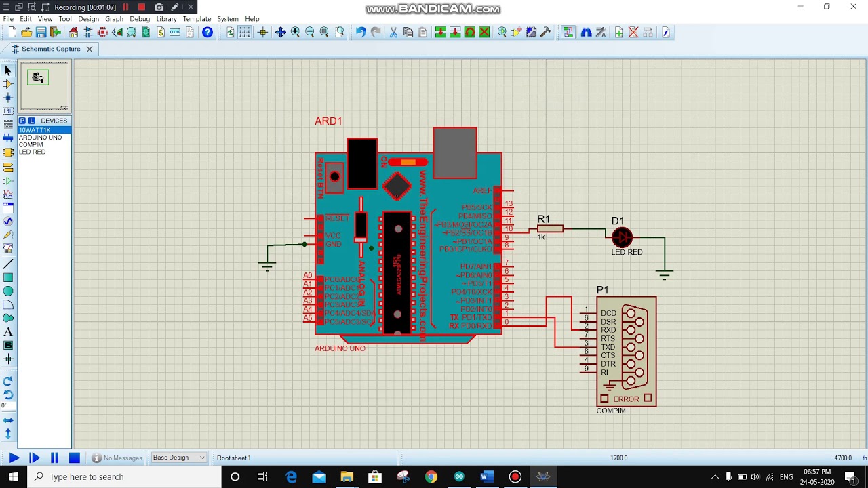Click the P pick devices button
Image resolution: width=868 pixels, height=488 pixels.
tap(22, 121)
